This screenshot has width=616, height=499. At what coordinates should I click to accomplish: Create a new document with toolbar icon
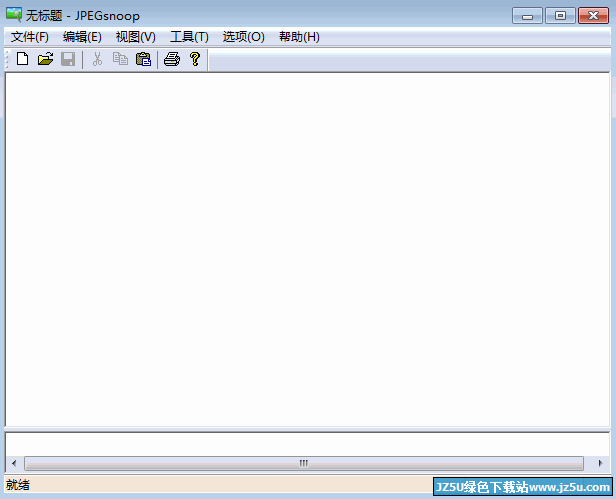pos(22,59)
